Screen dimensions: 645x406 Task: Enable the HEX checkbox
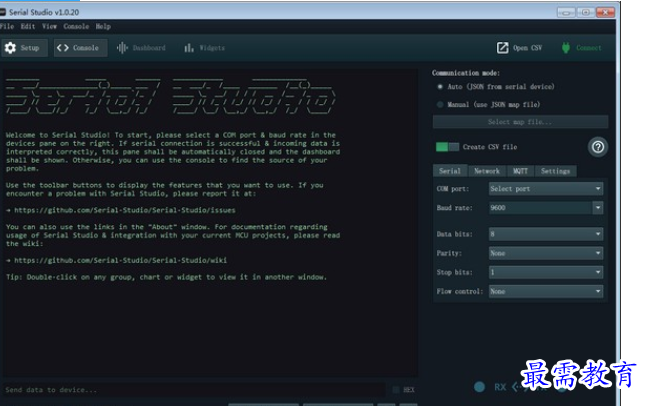396,390
